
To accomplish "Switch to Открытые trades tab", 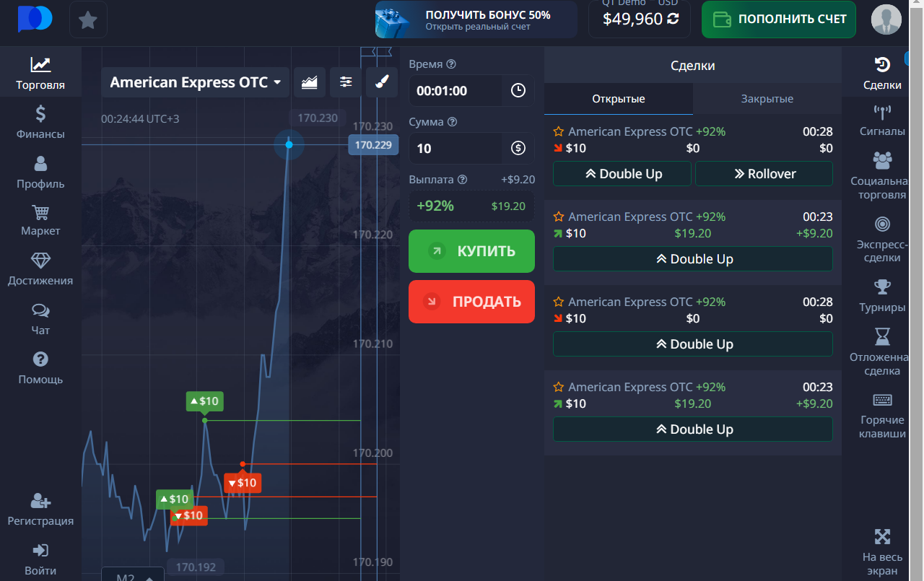I will [619, 99].
